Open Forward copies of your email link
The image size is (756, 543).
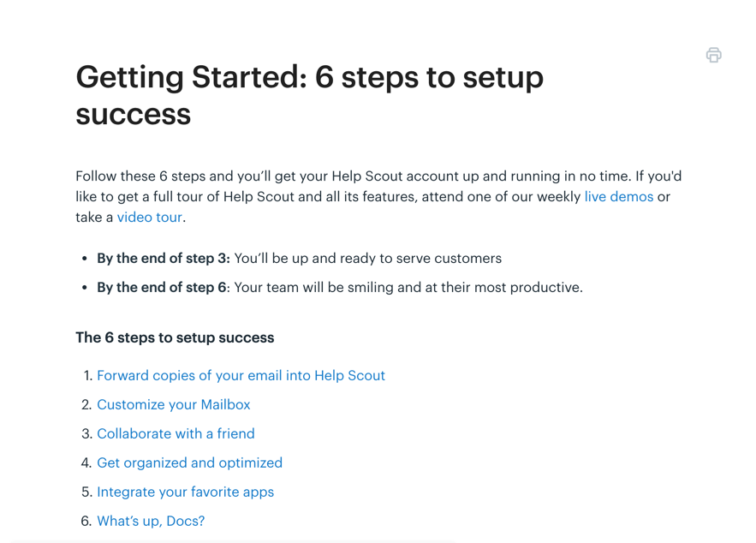tap(241, 375)
